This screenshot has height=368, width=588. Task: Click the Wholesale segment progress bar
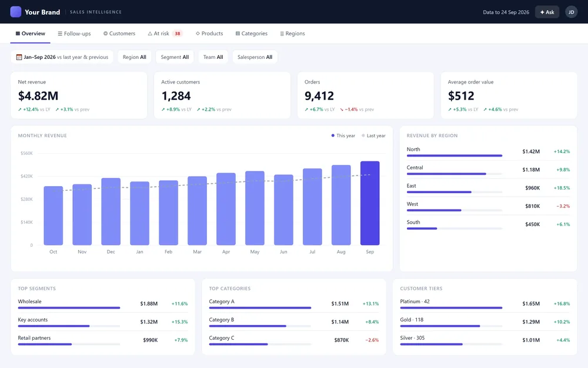click(x=69, y=307)
